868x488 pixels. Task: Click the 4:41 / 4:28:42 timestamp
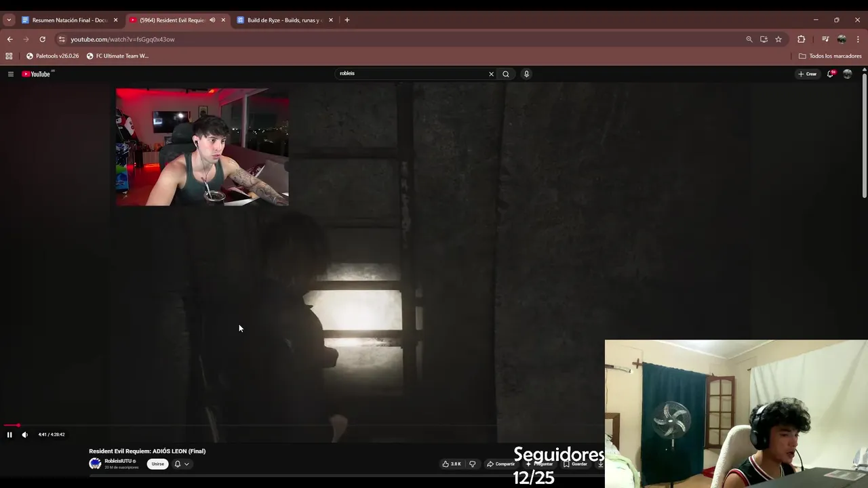[x=52, y=434]
